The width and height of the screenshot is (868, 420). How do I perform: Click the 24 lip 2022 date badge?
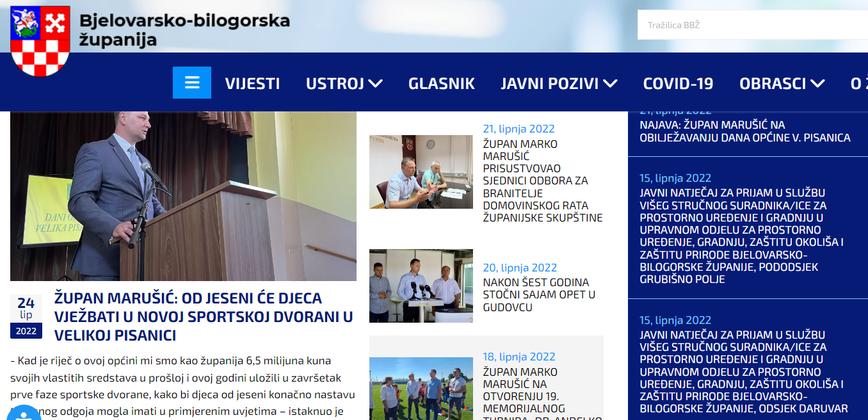[26, 316]
